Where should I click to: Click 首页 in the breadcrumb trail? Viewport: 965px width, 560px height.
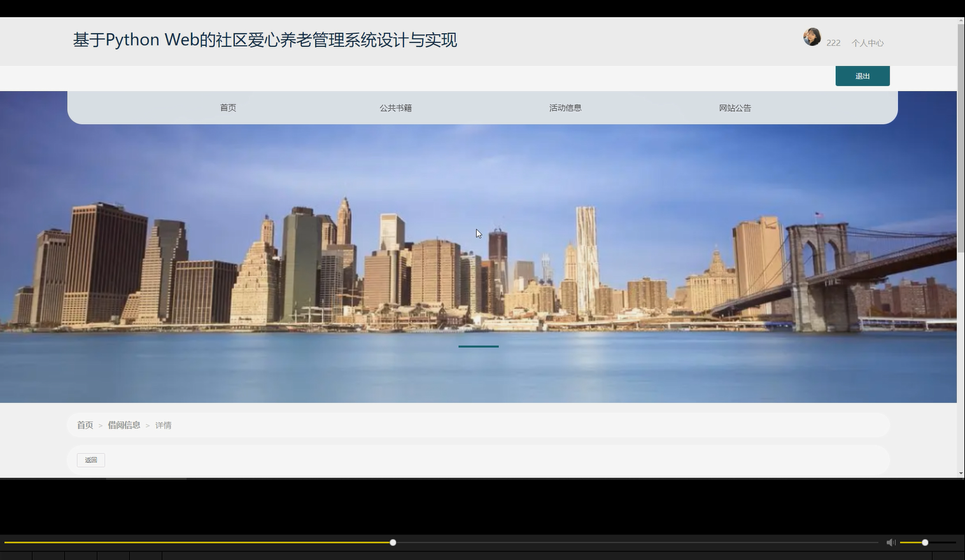tap(85, 424)
